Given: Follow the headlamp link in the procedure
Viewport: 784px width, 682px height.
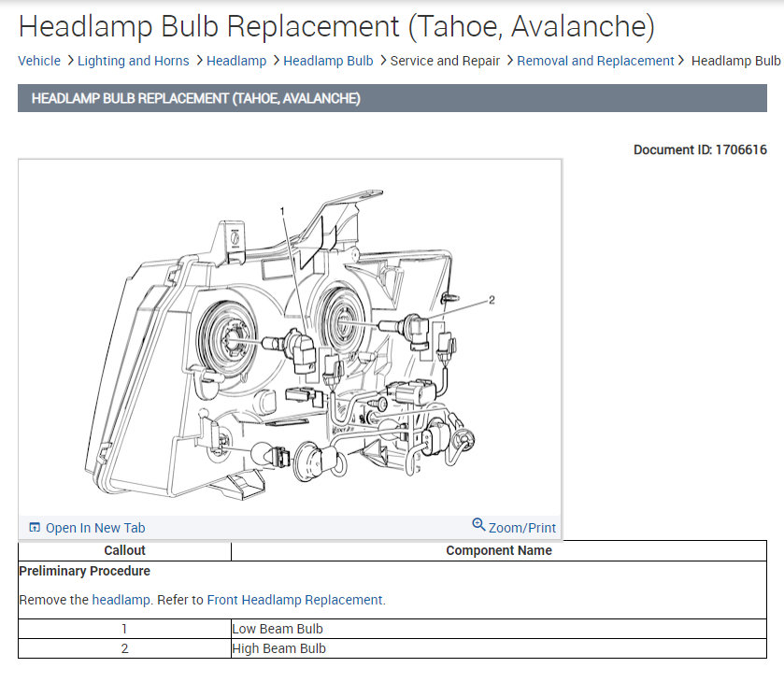Looking at the screenshot, I should [121, 600].
